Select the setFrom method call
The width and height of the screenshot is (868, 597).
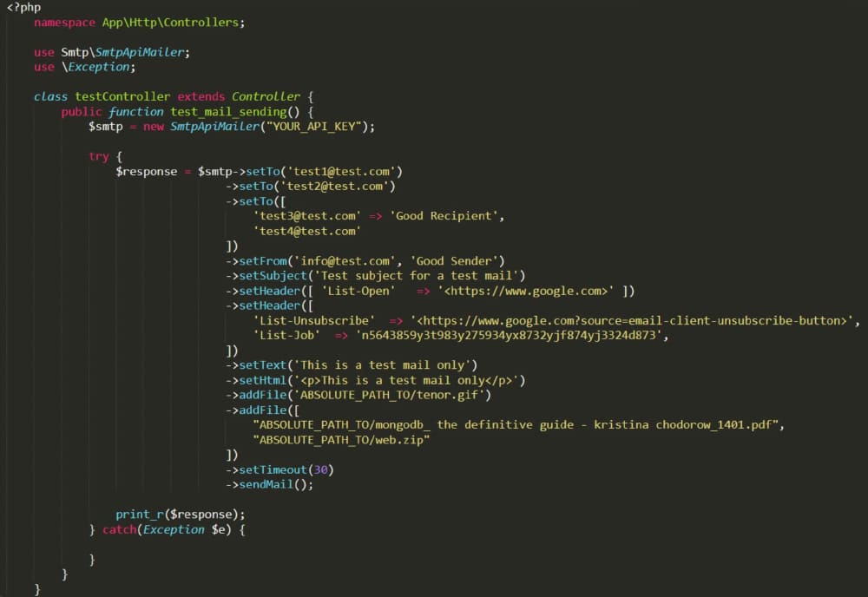265,260
